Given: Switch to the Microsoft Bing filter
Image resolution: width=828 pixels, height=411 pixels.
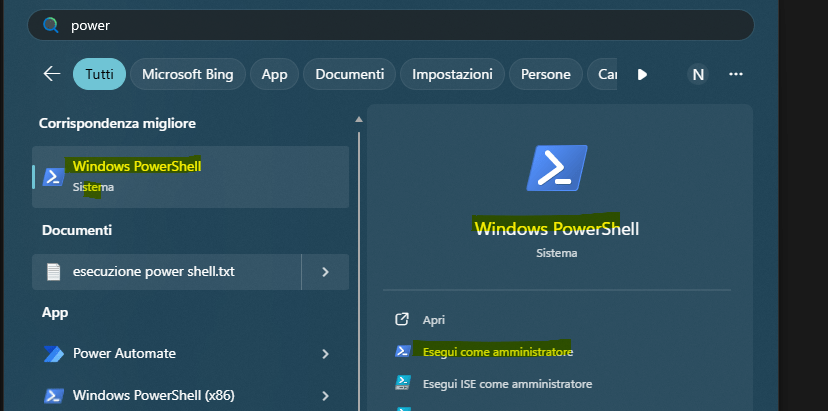Looking at the screenshot, I should [x=187, y=74].
